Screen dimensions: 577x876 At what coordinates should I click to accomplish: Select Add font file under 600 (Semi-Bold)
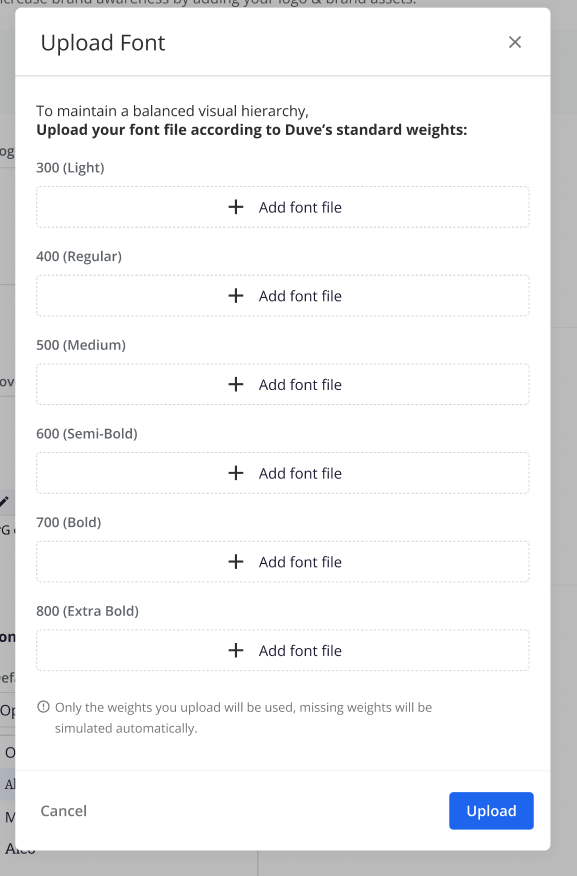(x=298, y=473)
